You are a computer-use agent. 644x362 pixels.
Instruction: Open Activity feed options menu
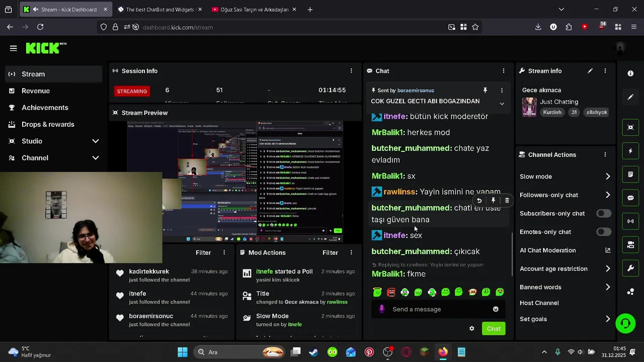pyautogui.click(x=224, y=252)
